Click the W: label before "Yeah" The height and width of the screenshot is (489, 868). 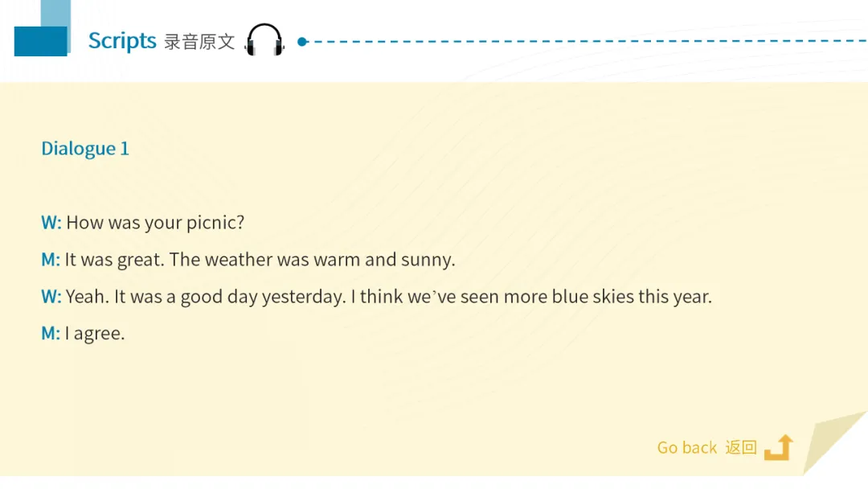51,297
